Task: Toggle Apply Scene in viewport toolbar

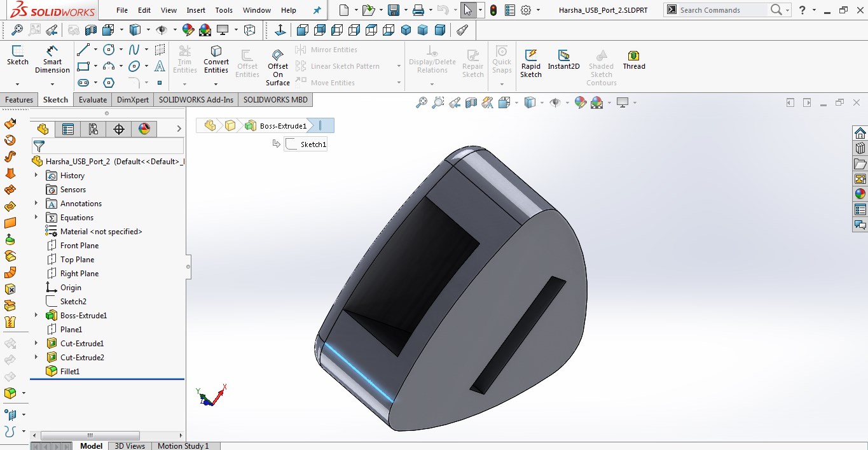Action: pyautogui.click(x=596, y=102)
